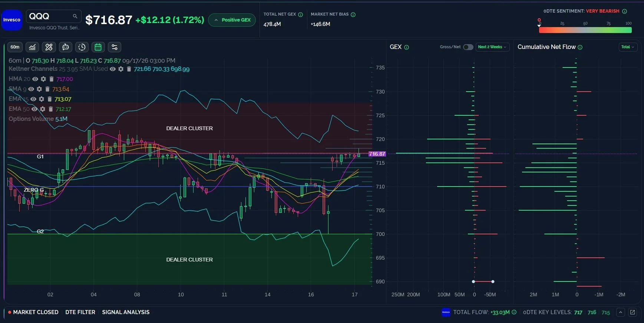Image resolution: width=644 pixels, height=323 pixels.
Task: Delete the HMA 20 indicator
Action: [52, 79]
